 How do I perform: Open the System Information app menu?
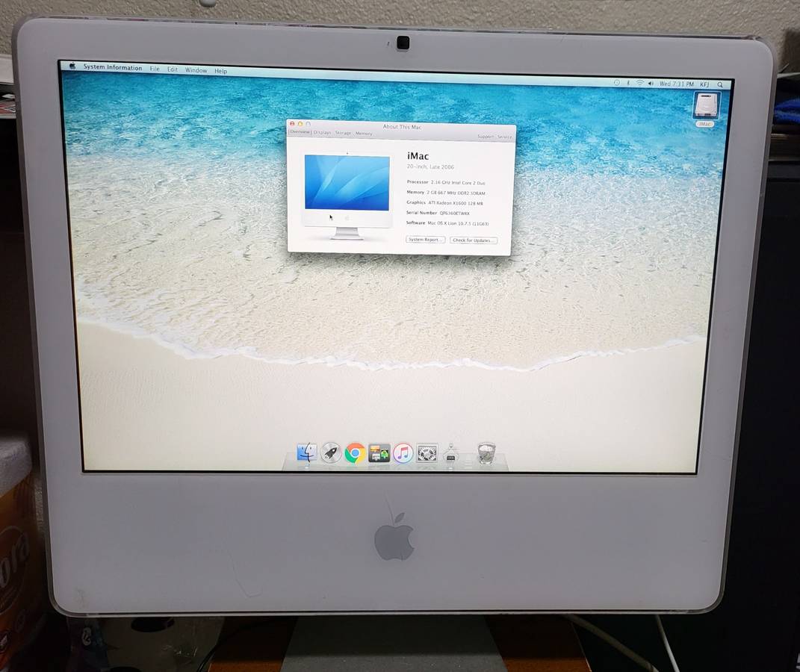coord(113,67)
